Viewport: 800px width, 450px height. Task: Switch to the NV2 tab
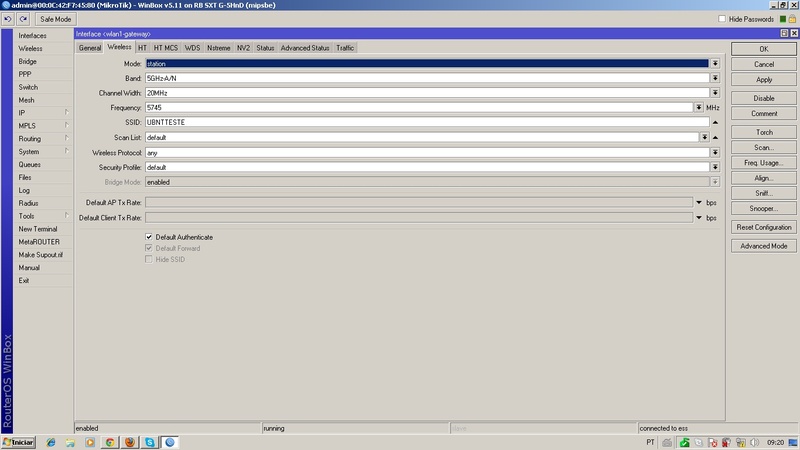[x=243, y=47]
